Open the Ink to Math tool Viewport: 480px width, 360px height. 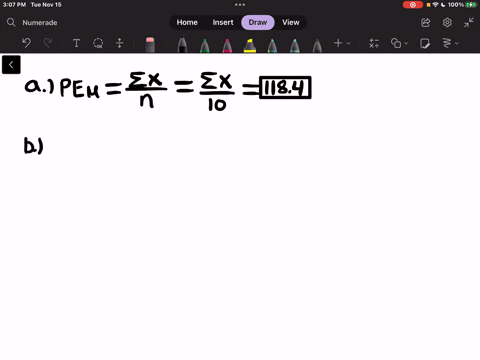(x=374, y=43)
